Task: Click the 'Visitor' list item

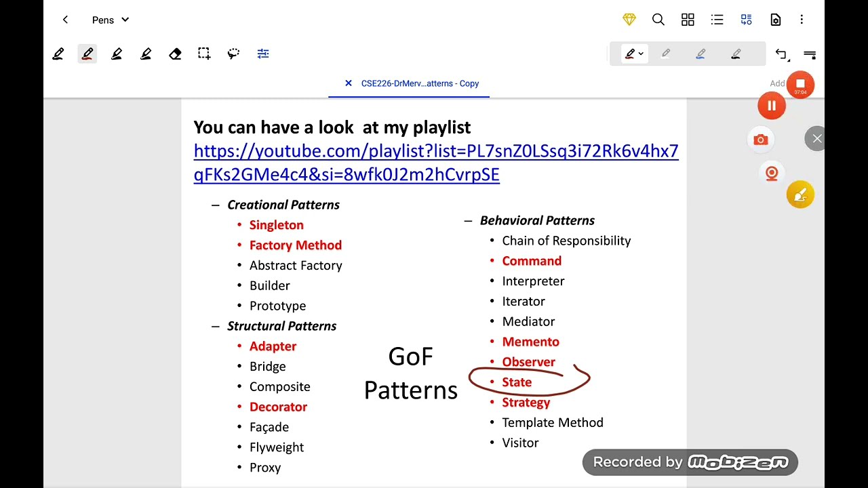Action: pos(520,443)
